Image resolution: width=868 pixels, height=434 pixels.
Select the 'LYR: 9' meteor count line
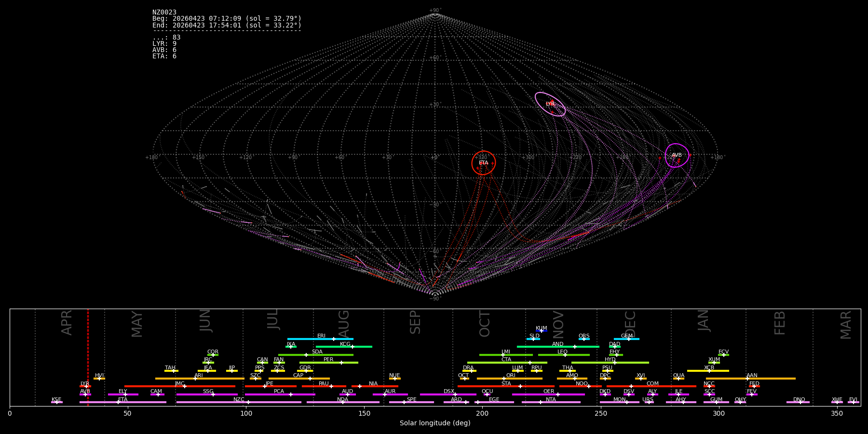point(164,44)
